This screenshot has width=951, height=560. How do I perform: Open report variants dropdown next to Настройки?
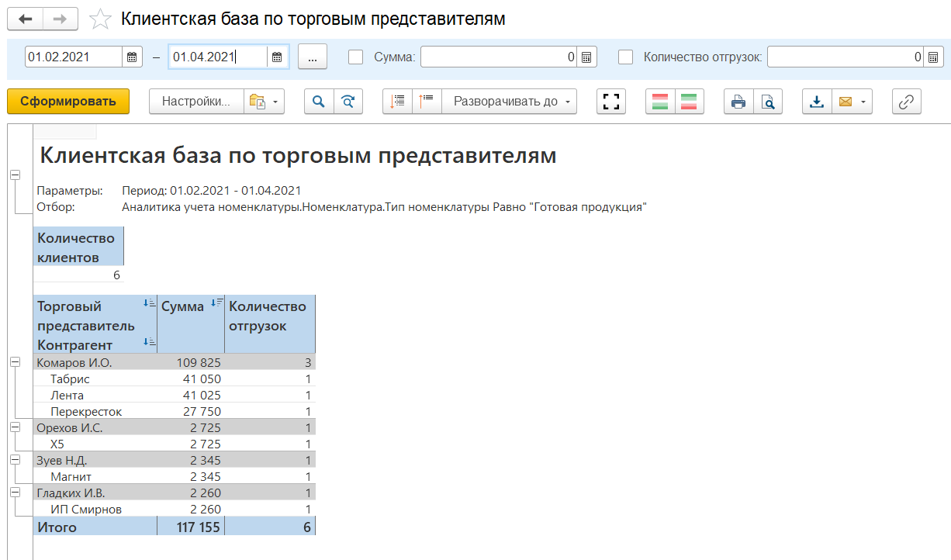coord(264,102)
